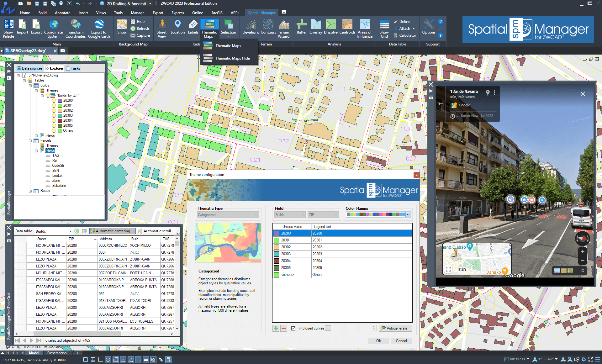The width and height of the screenshot is (602, 364).
Task: Toggle the 20302 theme bulb visibility
Action: point(54,110)
